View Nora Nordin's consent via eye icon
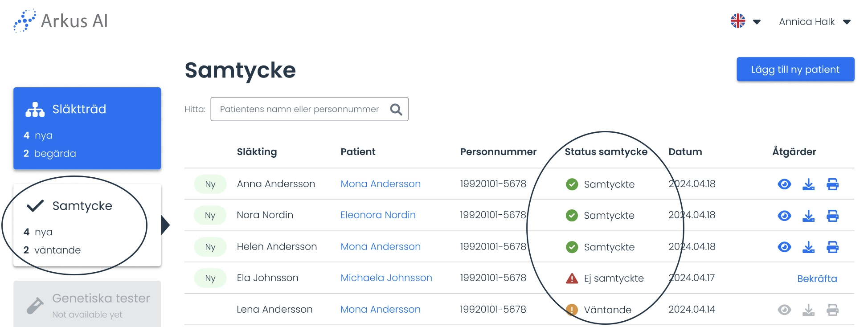The image size is (868, 327). [x=784, y=216]
